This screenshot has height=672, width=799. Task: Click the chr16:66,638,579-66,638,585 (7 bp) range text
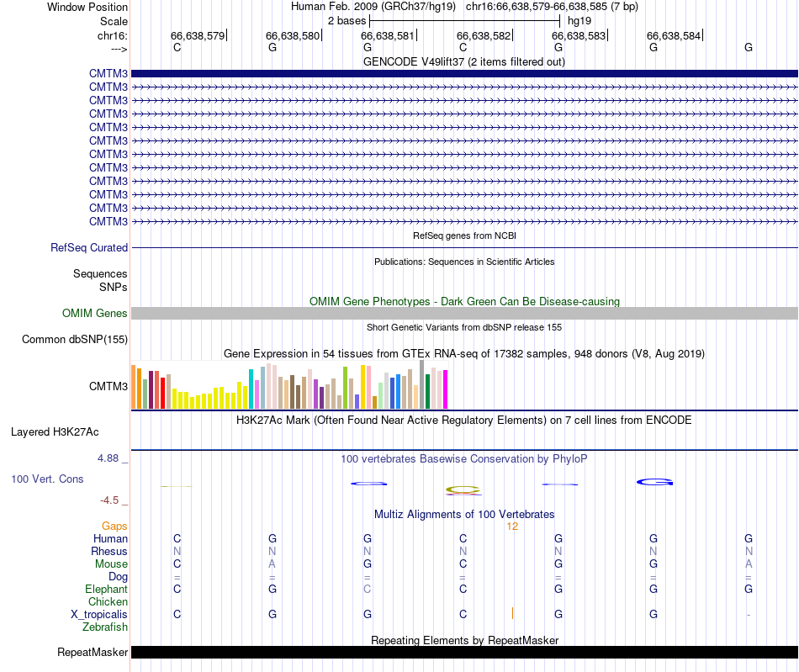click(552, 7)
